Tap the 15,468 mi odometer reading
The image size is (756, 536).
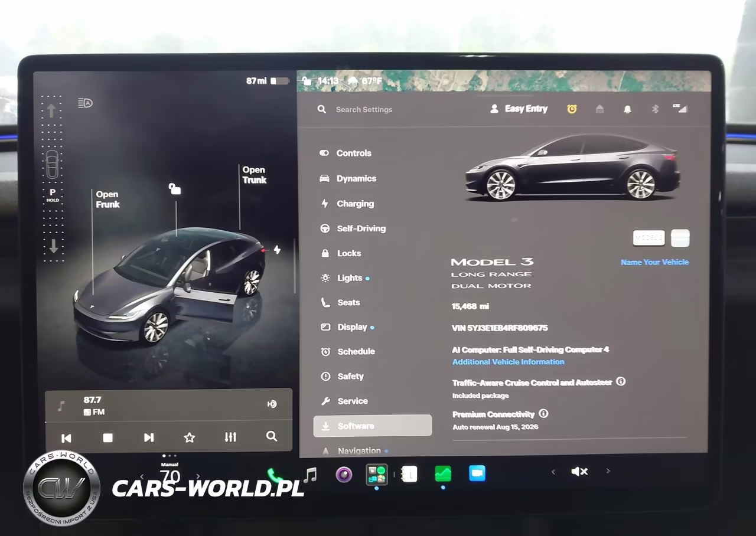(x=470, y=306)
